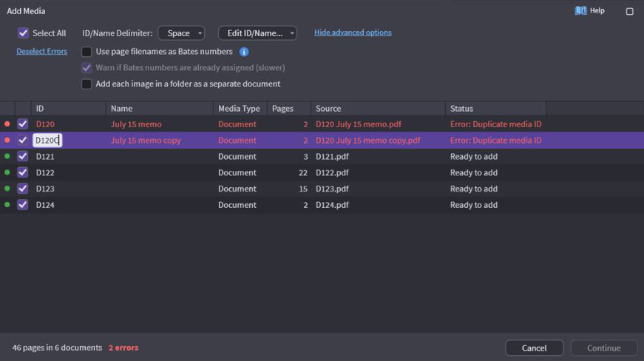Sort by the Pages column header
This screenshot has height=361, width=644.
coord(289,109)
